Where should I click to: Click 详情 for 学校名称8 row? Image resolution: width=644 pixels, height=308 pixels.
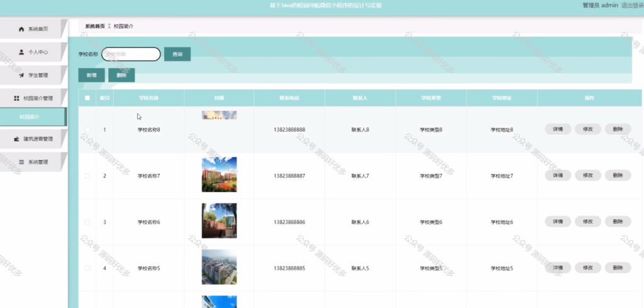(558, 129)
